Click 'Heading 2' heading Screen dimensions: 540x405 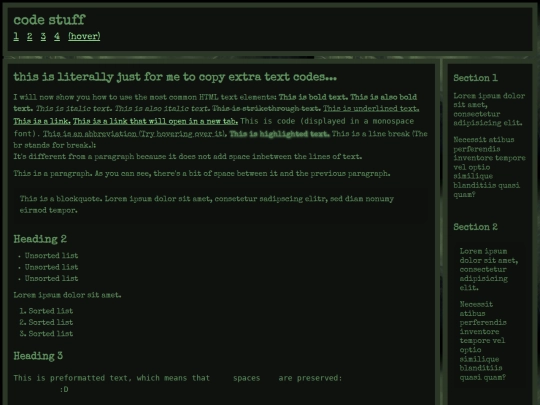coord(40,239)
